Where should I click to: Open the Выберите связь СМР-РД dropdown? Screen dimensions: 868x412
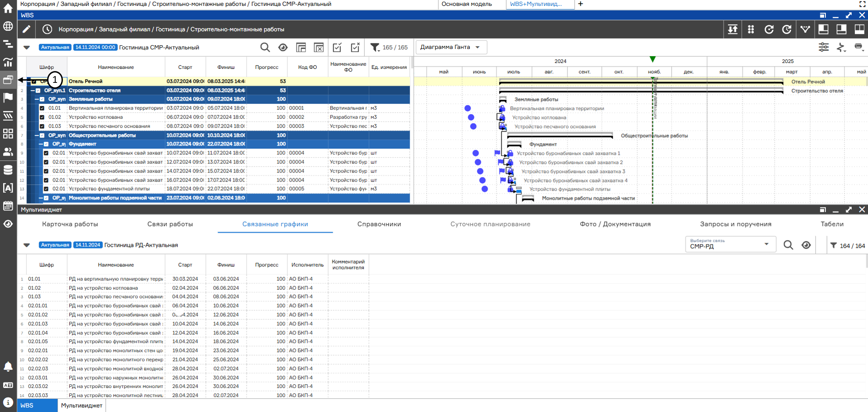pos(730,244)
